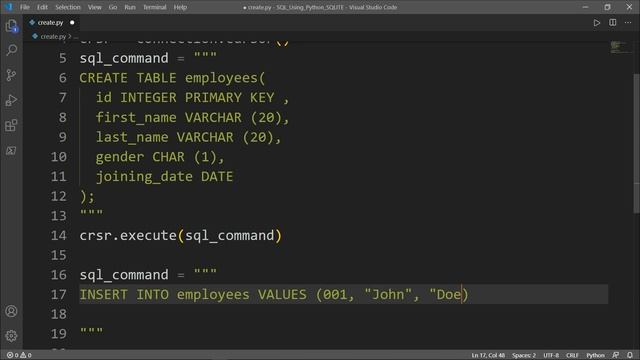Click 'sql_command' on line 5
The image size is (640, 360).
[124, 58]
